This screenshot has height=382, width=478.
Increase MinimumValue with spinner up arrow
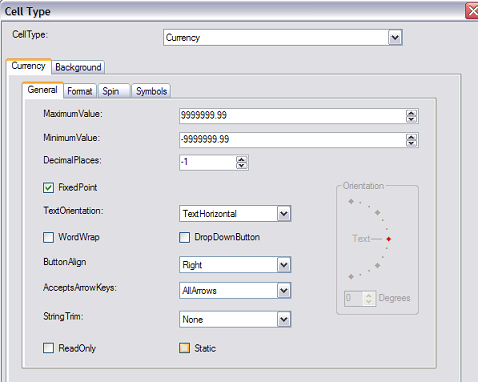click(411, 137)
